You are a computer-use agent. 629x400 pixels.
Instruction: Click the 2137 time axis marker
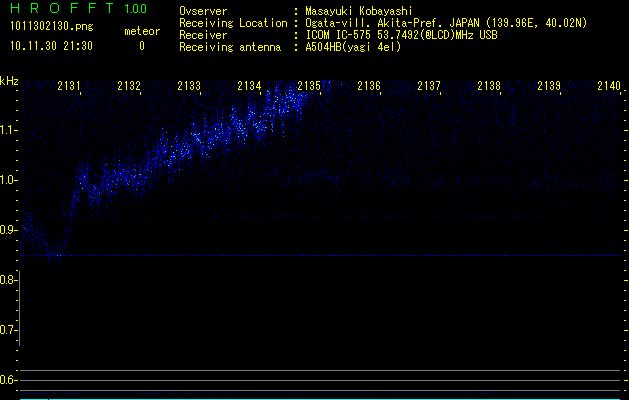tap(429, 86)
